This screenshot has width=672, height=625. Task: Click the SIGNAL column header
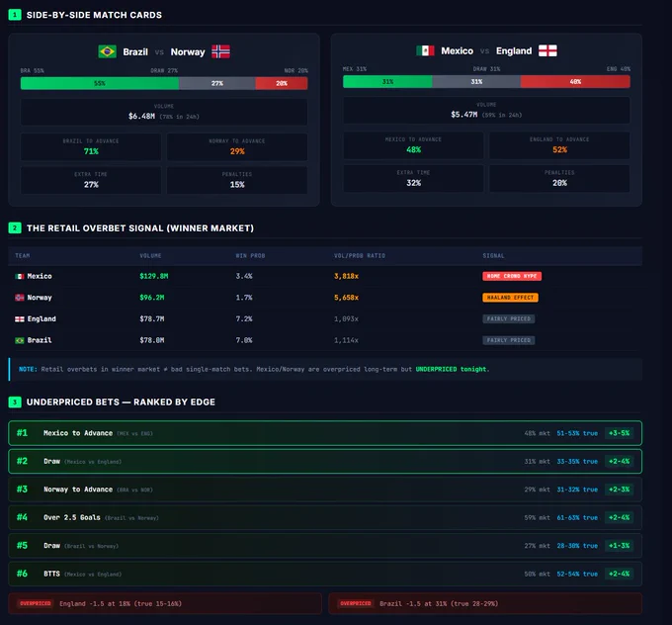tap(493, 256)
